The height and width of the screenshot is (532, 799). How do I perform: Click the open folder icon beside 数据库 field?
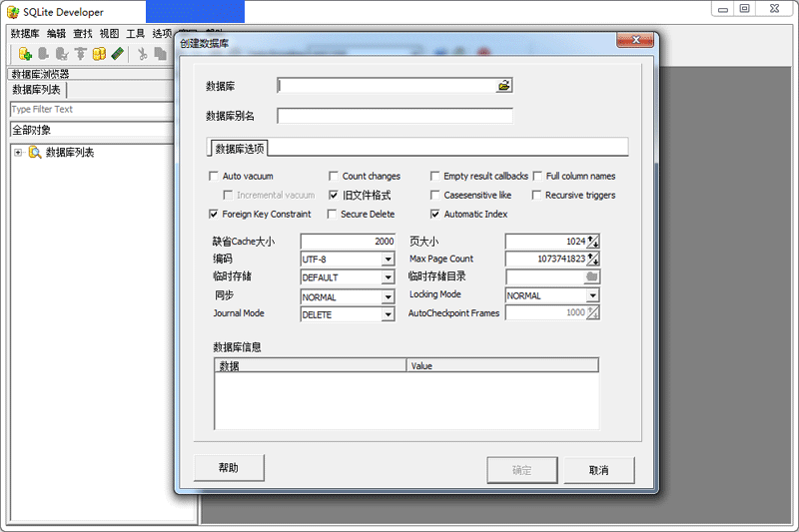(504, 86)
